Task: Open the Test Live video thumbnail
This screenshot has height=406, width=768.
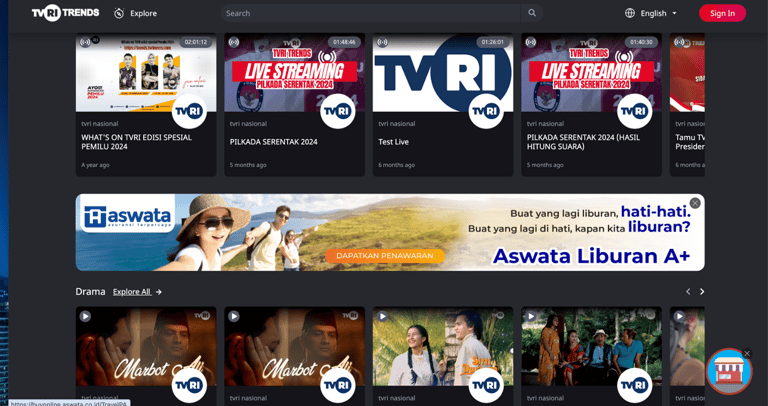Action: pyautogui.click(x=443, y=72)
